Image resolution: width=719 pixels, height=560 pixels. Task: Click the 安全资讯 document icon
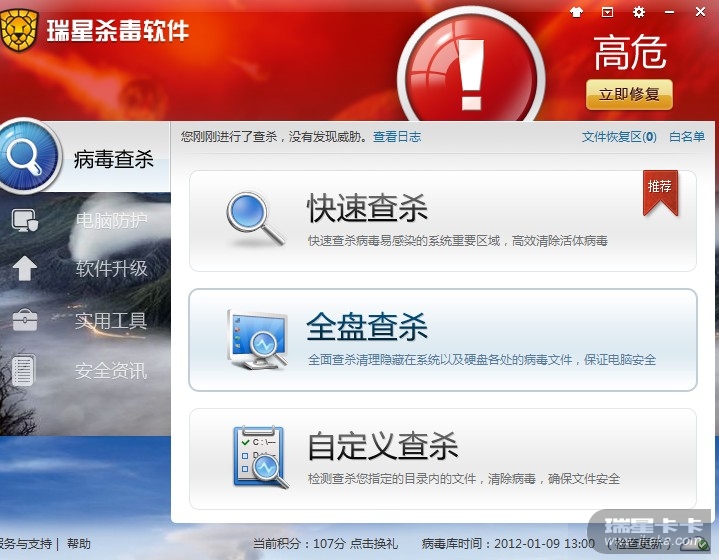point(23,370)
